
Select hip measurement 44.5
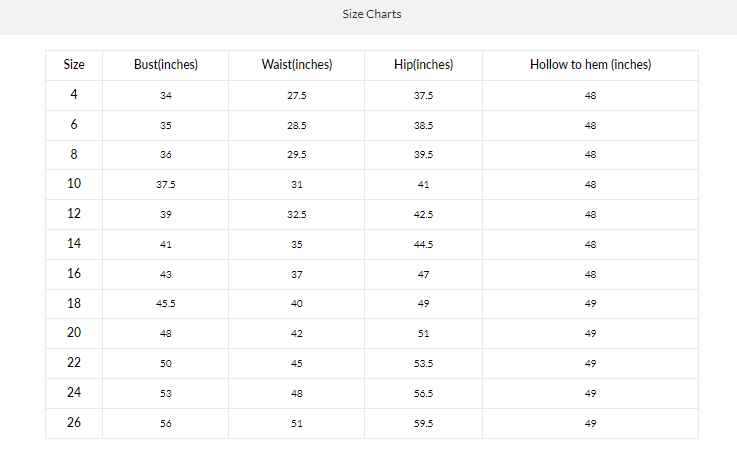point(424,245)
